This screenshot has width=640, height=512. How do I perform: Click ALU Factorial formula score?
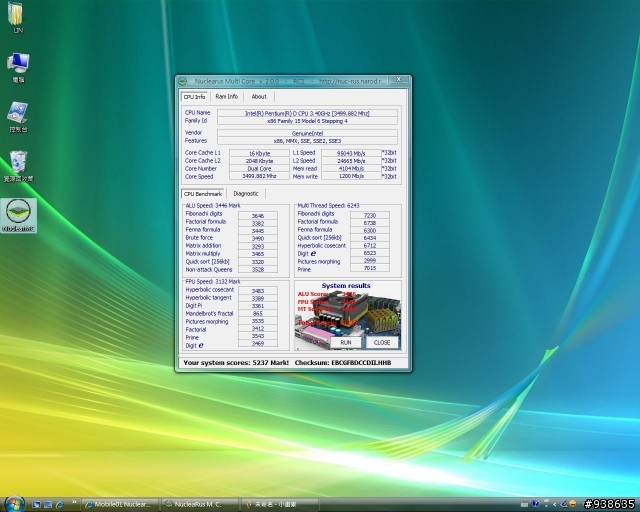pyautogui.click(x=258, y=223)
